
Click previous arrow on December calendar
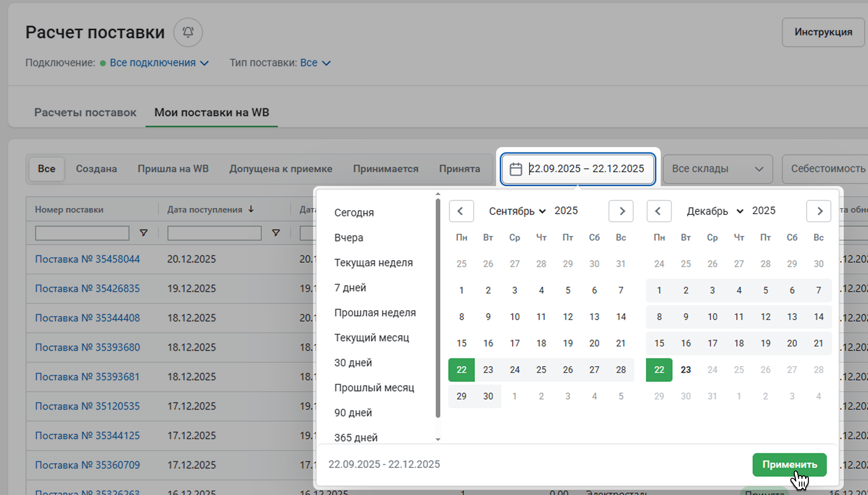click(x=659, y=211)
